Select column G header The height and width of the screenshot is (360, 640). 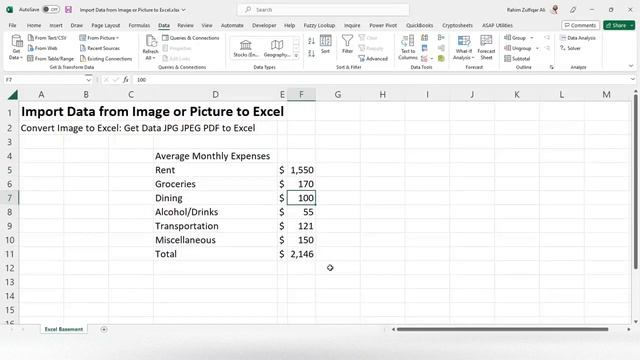[x=338, y=95]
